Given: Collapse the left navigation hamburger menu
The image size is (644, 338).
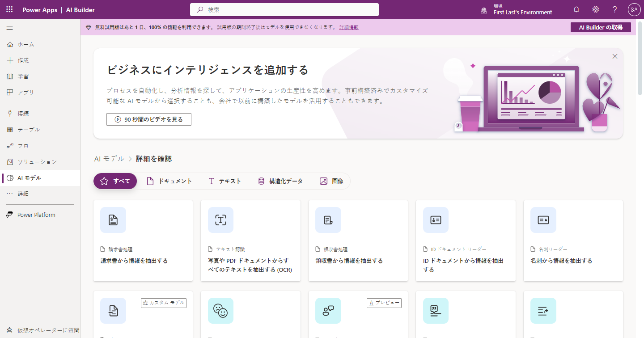Looking at the screenshot, I should point(9,28).
